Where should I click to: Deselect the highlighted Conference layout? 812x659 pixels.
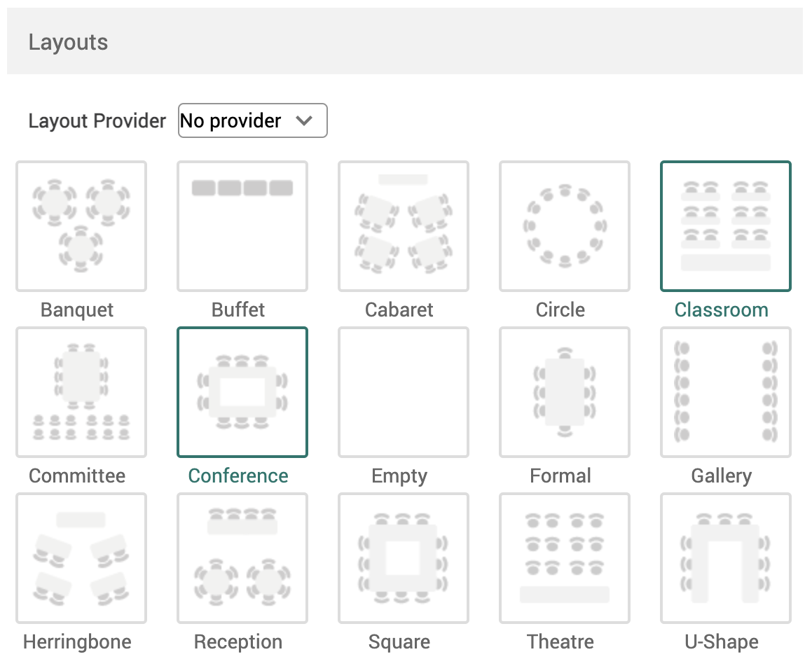tap(242, 392)
